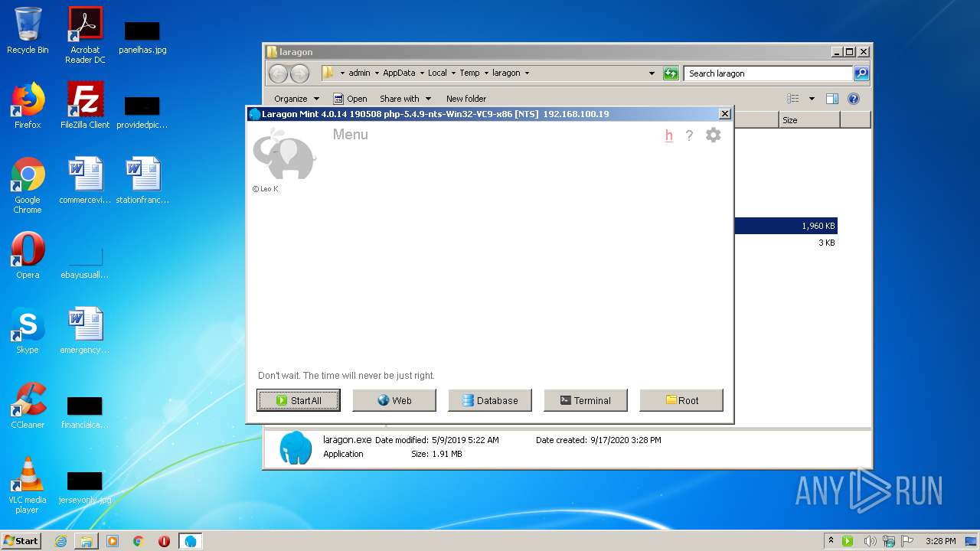Select jerseyonly.jpg desktop file
Viewport: 980px width, 551px height.
[85, 487]
